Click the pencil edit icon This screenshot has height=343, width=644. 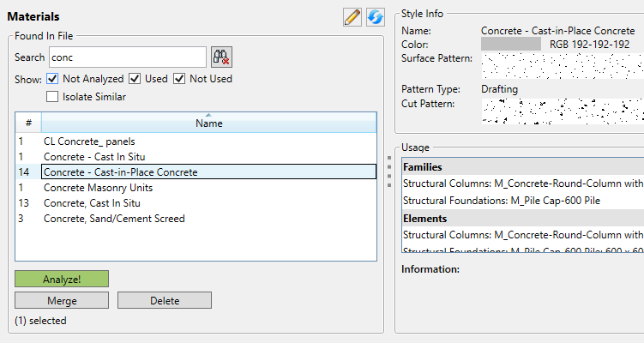(x=352, y=17)
